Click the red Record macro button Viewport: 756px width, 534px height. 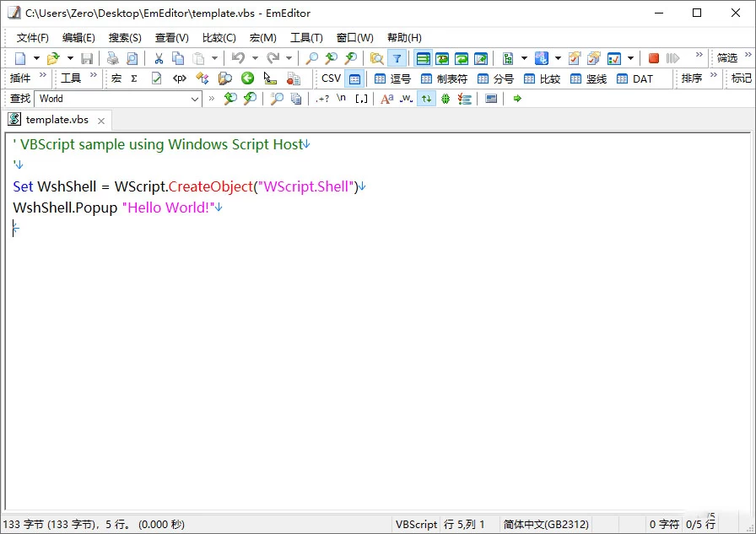click(654, 58)
